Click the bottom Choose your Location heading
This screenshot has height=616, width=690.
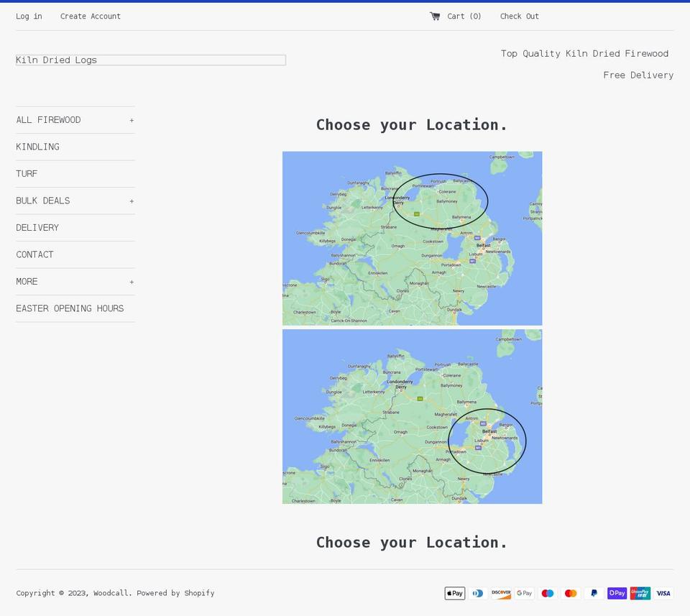click(x=412, y=543)
